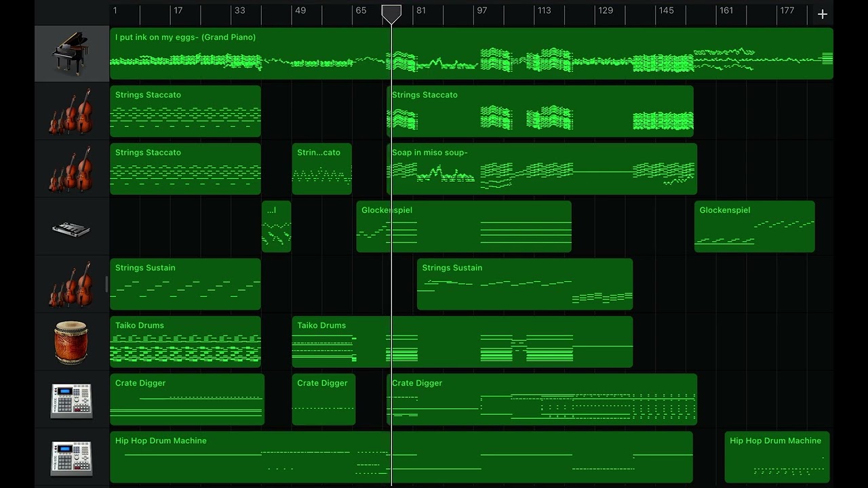Select the Glockenspiel region near bar 161
868x488 pixels.
point(755,226)
